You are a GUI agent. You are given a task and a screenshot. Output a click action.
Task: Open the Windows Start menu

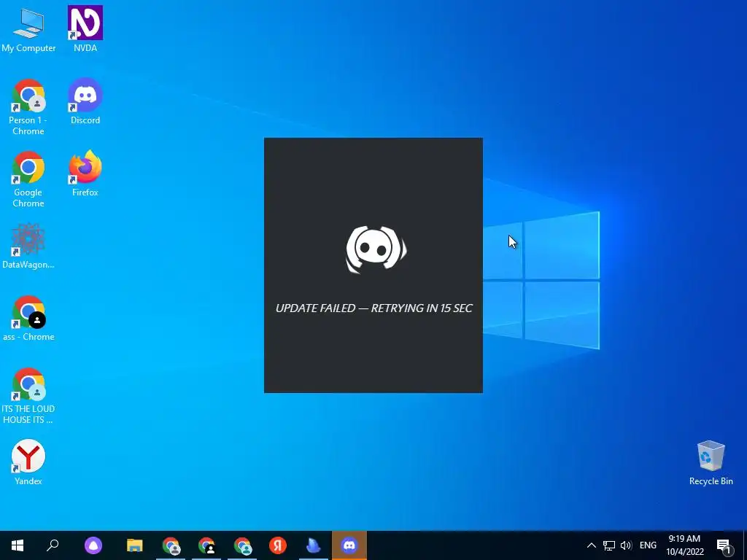[18, 545]
